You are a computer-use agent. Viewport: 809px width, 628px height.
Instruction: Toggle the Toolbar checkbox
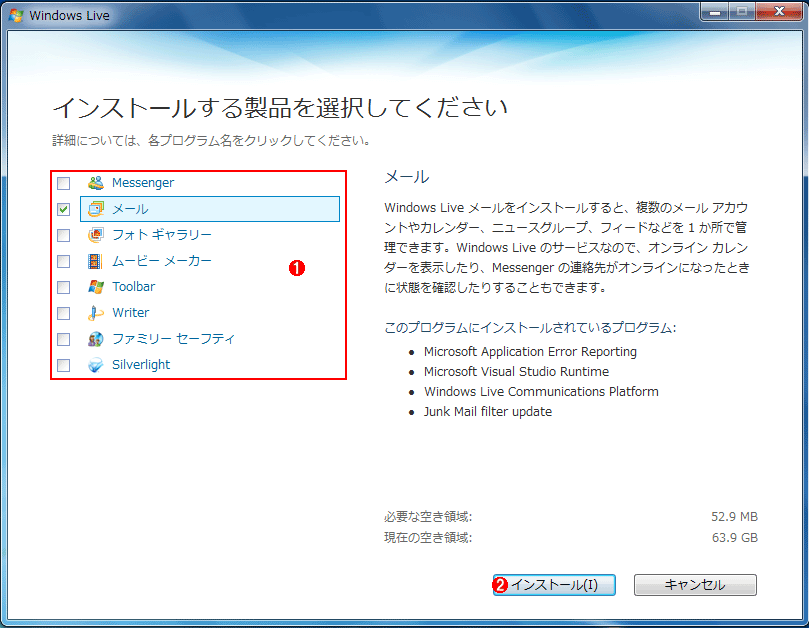pyautogui.click(x=63, y=287)
